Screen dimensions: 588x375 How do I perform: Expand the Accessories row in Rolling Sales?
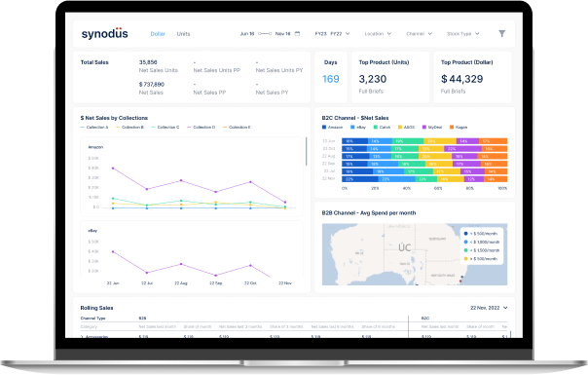point(82,336)
